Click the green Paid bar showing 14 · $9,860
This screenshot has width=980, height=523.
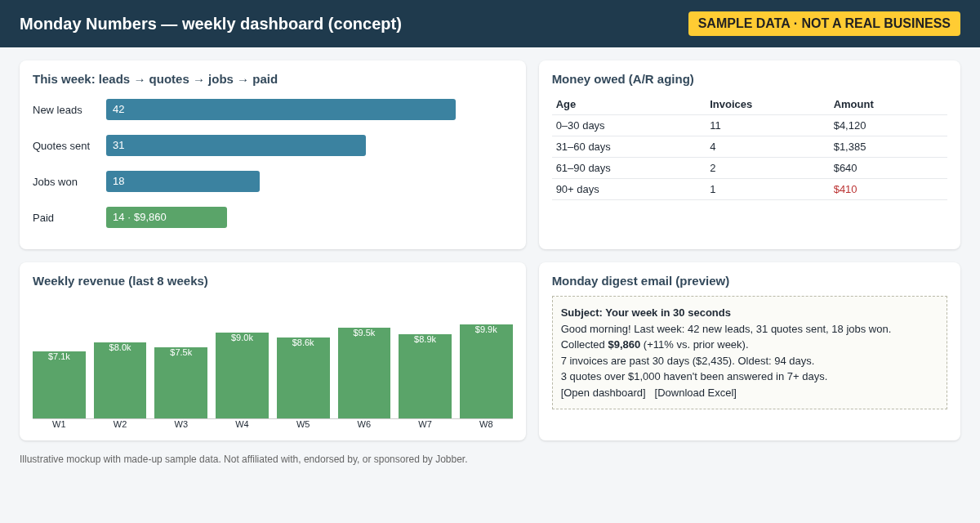167,217
